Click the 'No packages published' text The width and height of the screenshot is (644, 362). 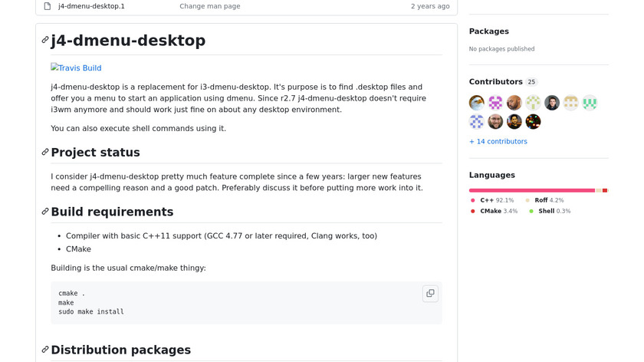(x=502, y=49)
